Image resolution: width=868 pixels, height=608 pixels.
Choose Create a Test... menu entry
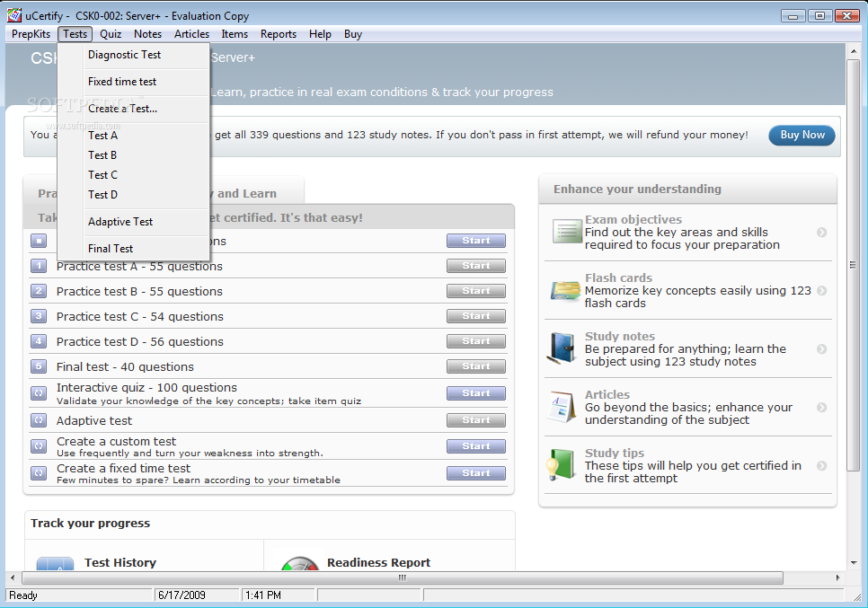pyautogui.click(x=133, y=109)
